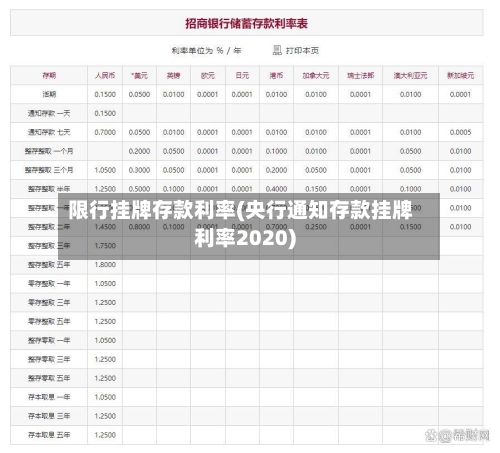Click the 0.7000 人民币 rate for 通知存款 七天
Image resolution: width=500 pixels, height=453 pixels.
[105, 132]
